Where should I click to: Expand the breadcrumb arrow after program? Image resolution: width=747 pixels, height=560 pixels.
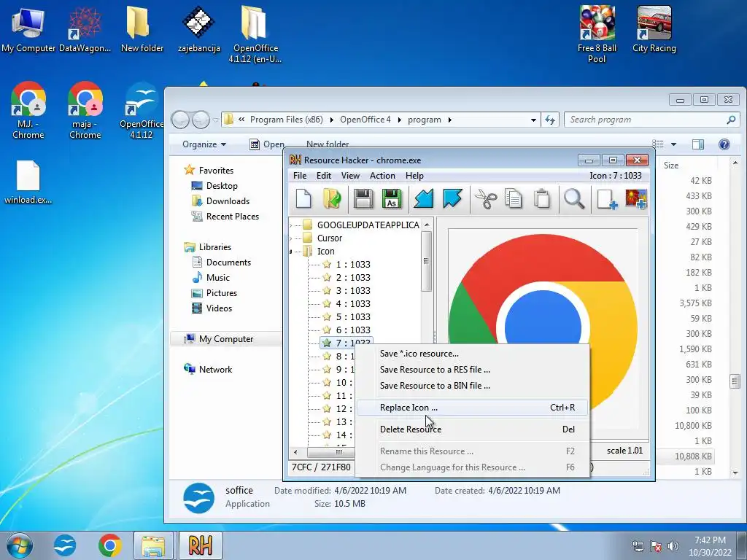point(449,120)
